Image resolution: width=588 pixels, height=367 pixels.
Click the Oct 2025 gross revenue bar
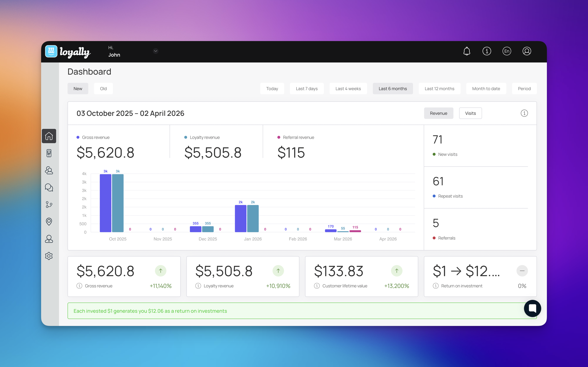[105, 203]
